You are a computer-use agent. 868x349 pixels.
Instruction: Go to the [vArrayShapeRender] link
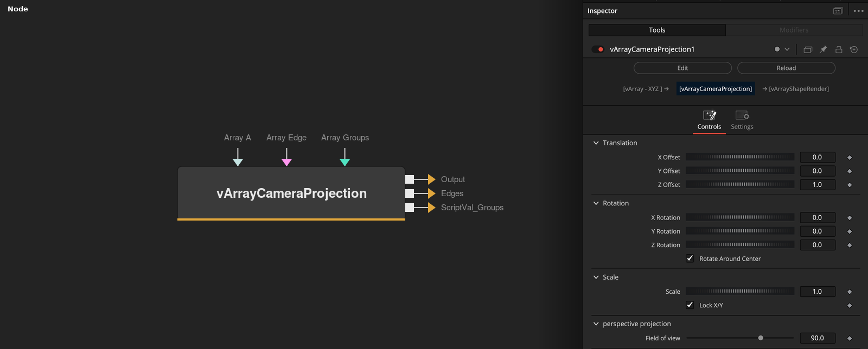(x=796, y=89)
